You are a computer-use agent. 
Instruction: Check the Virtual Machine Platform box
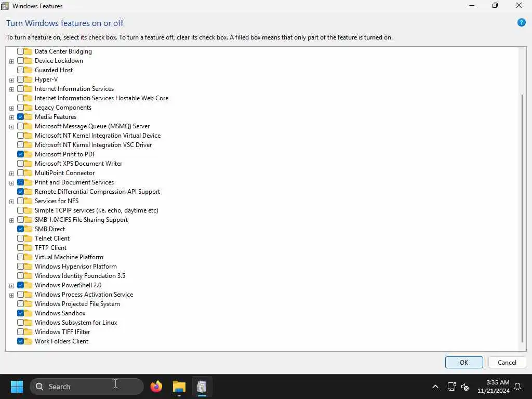[x=20, y=257]
